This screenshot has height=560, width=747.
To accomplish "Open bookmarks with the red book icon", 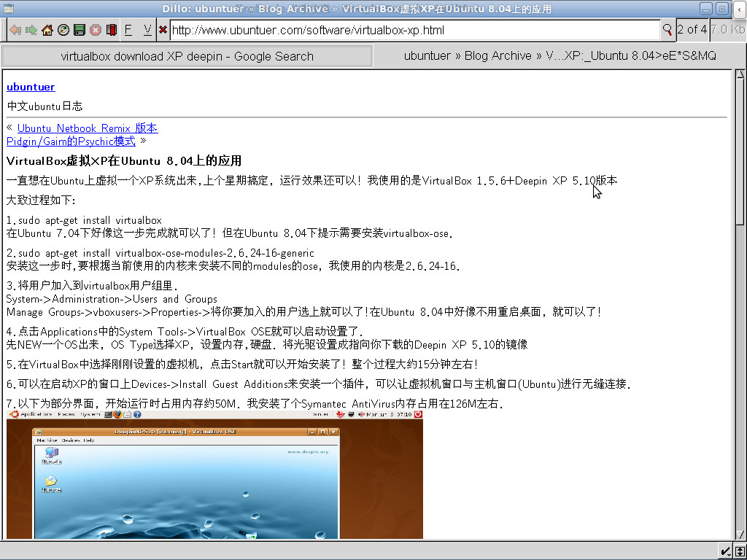I will click(112, 30).
